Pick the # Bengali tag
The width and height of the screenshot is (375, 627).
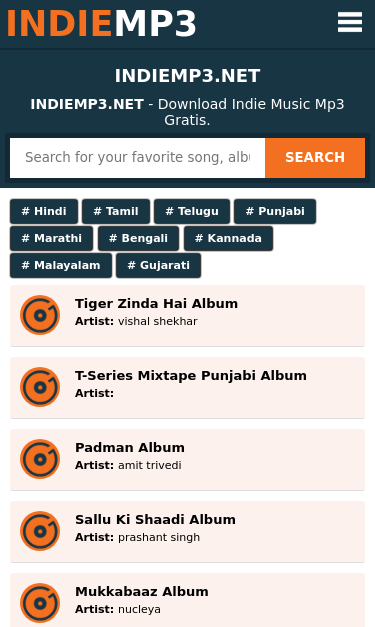tap(138, 238)
